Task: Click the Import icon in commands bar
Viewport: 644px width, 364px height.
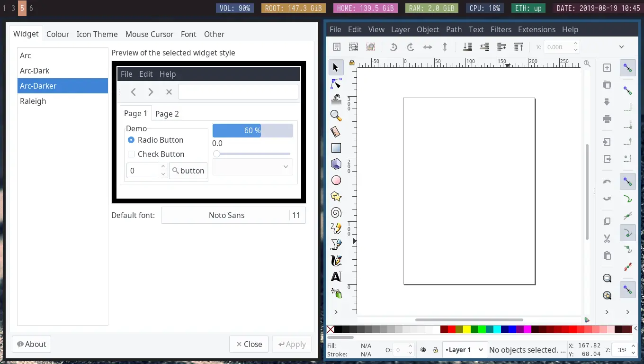Action: point(607,142)
